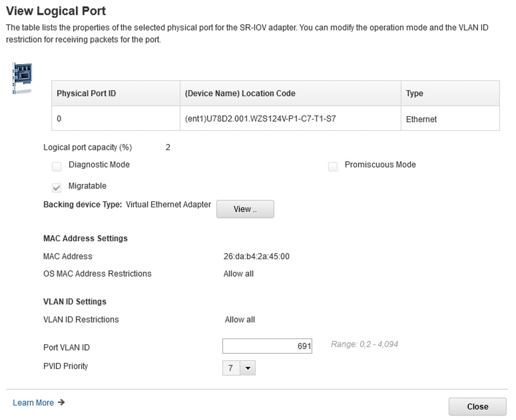Image resolution: width=516 pixels, height=420 pixels.
Task: Click the Physical Port ID column header
Action: 86,94
